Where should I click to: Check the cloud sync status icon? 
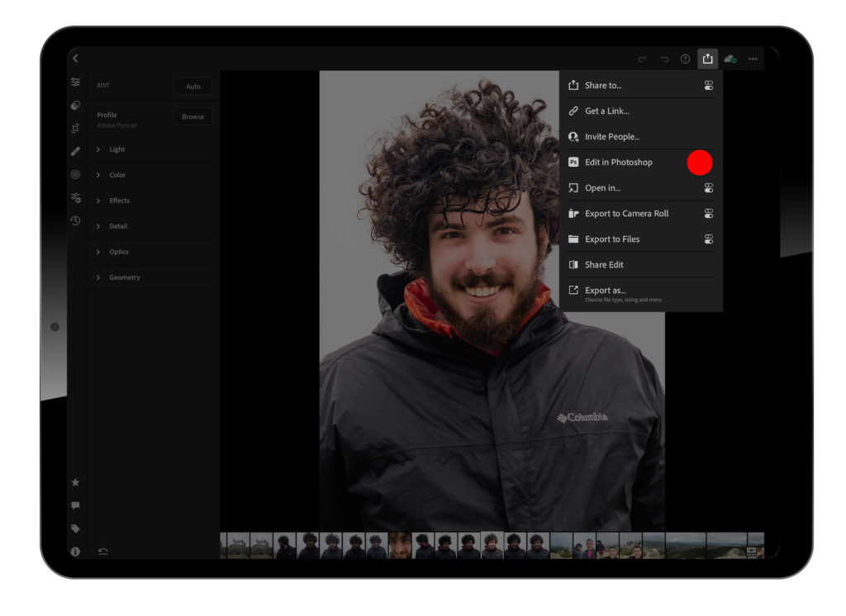730,59
